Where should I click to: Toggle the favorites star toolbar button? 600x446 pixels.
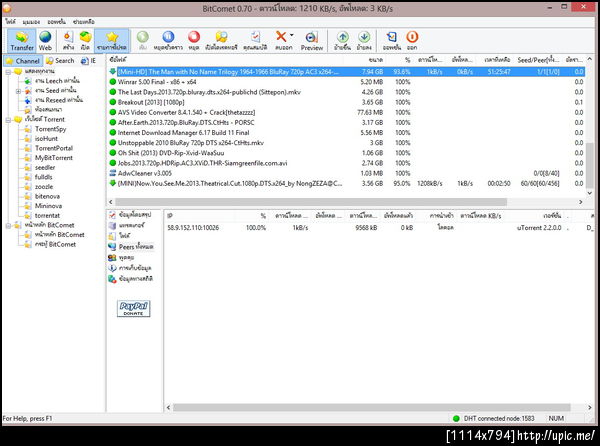pyautogui.click(x=112, y=41)
